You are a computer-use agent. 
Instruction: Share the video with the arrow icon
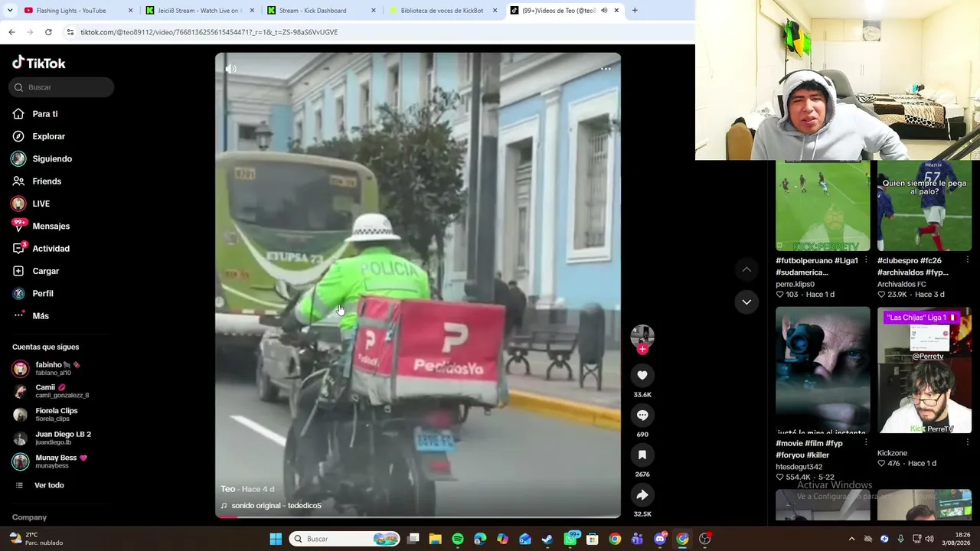pyautogui.click(x=642, y=494)
